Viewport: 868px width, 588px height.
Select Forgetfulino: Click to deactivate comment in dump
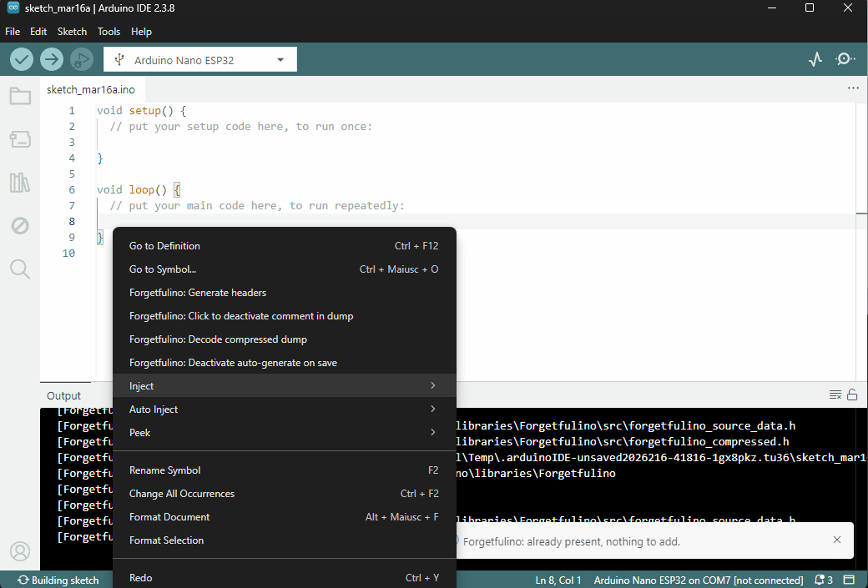click(284, 315)
